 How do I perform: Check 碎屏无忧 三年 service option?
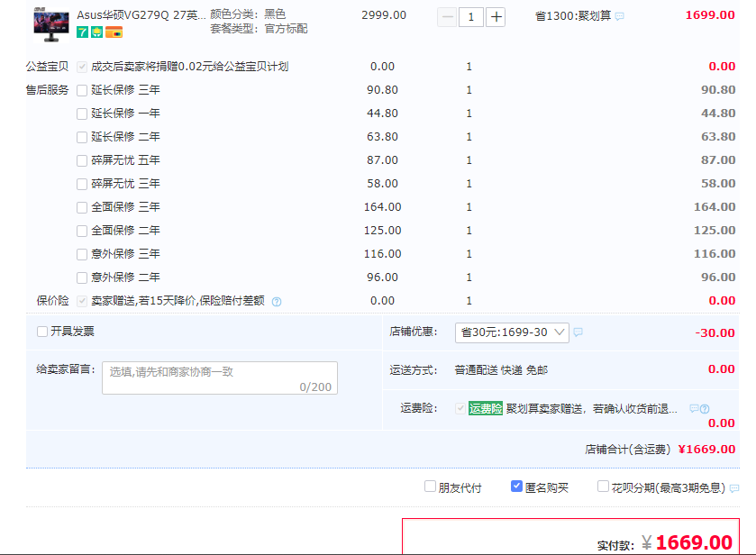[82, 184]
